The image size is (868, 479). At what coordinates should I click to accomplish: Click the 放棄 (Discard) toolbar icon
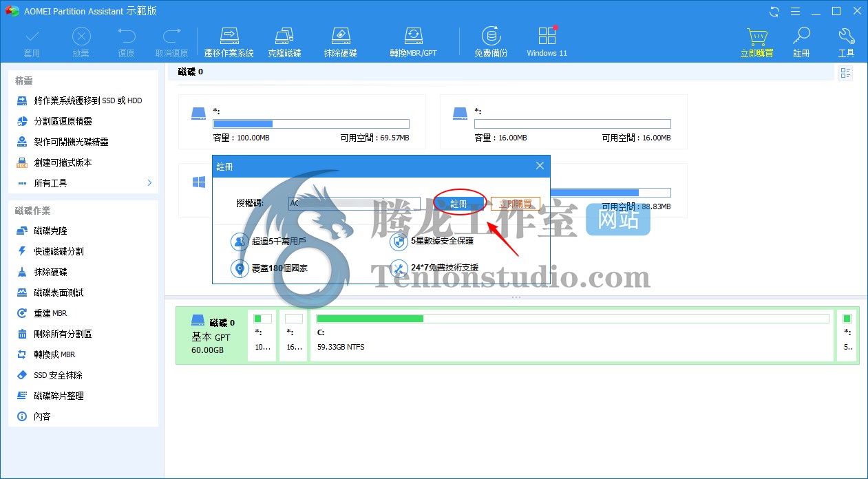click(x=81, y=42)
